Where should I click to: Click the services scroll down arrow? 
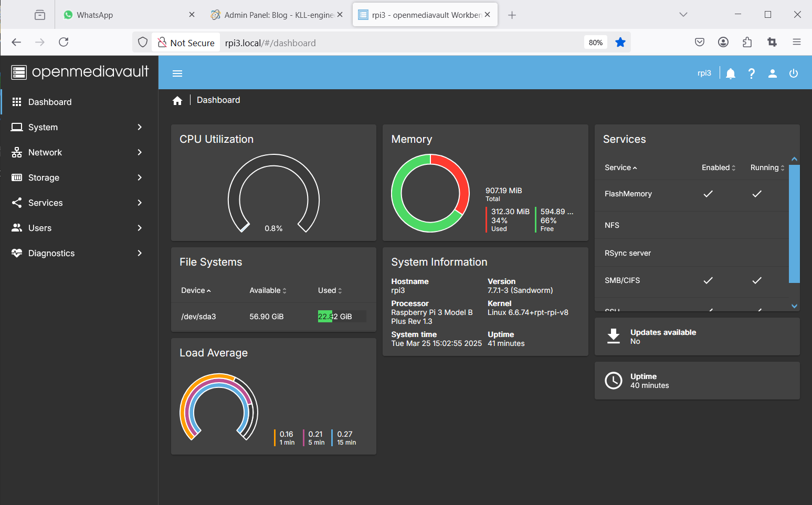pyautogui.click(x=794, y=306)
